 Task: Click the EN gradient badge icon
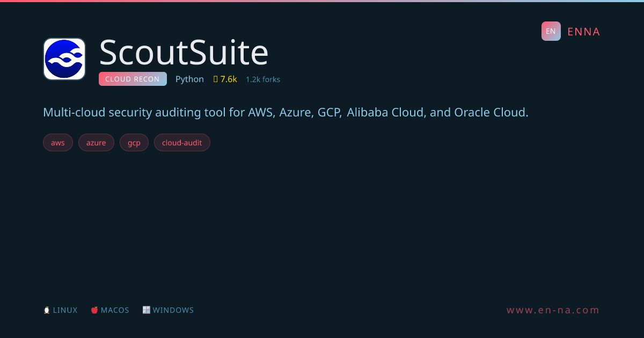point(551,31)
